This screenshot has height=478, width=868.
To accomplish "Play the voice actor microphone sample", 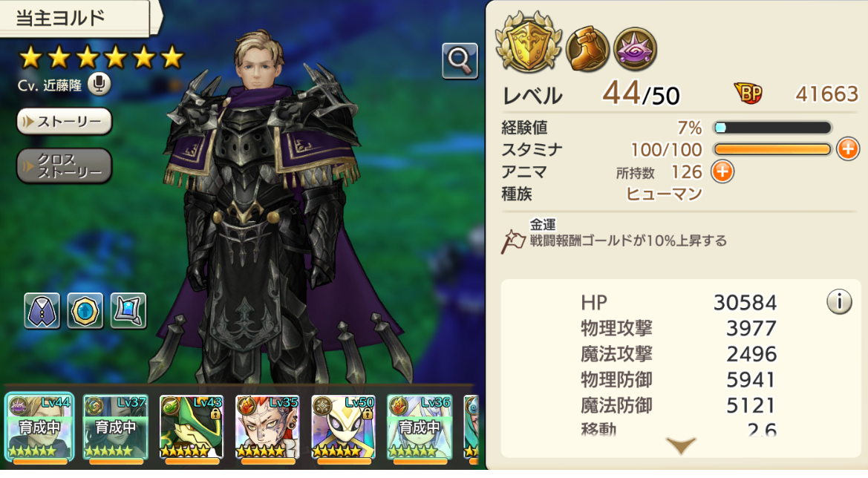I will (99, 84).
